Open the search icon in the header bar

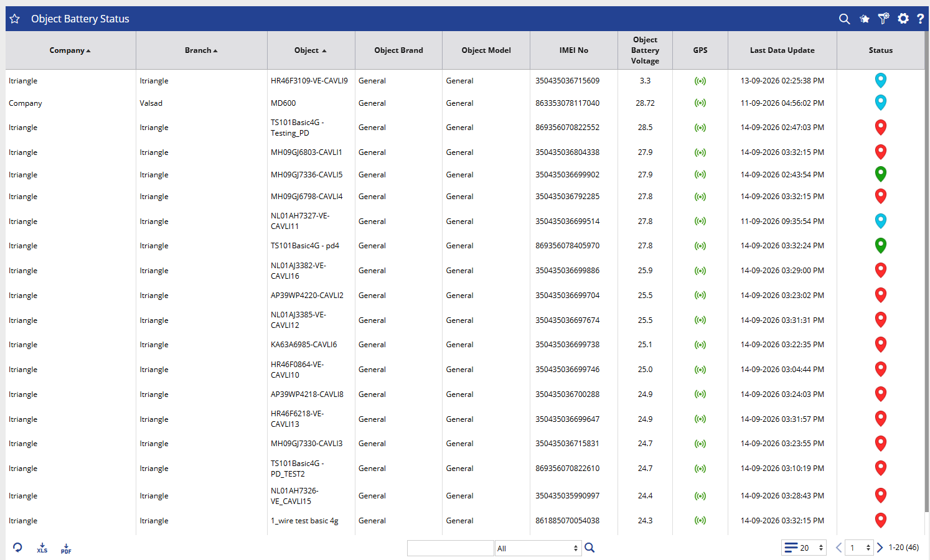click(844, 19)
